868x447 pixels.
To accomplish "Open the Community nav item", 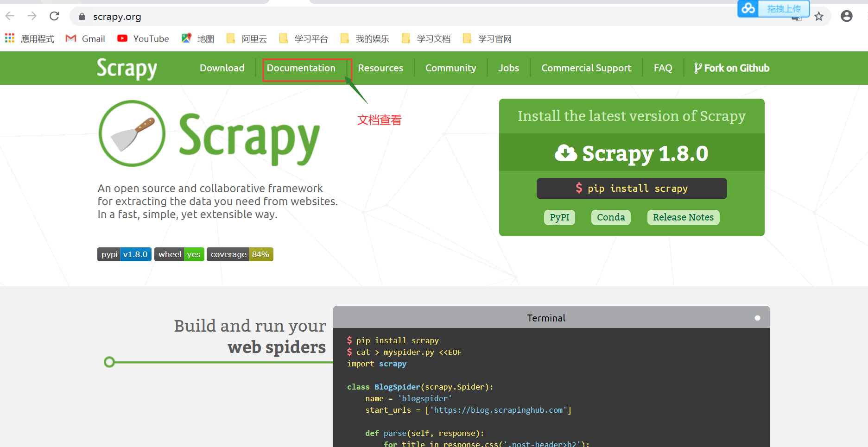I will click(x=450, y=68).
